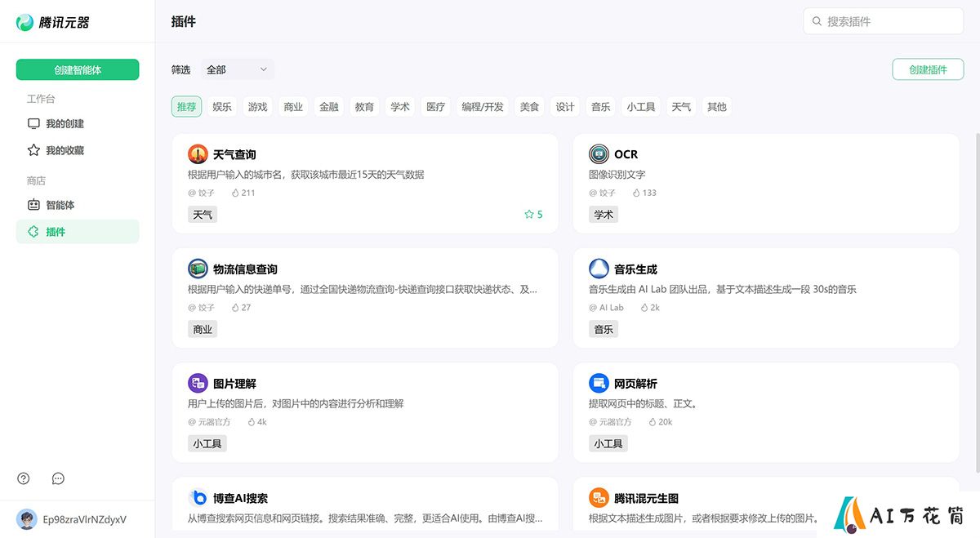The width and height of the screenshot is (980, 538).
Task: Open the 腾讯混元生图 plugin title
Action: click(x=647, y=498)
